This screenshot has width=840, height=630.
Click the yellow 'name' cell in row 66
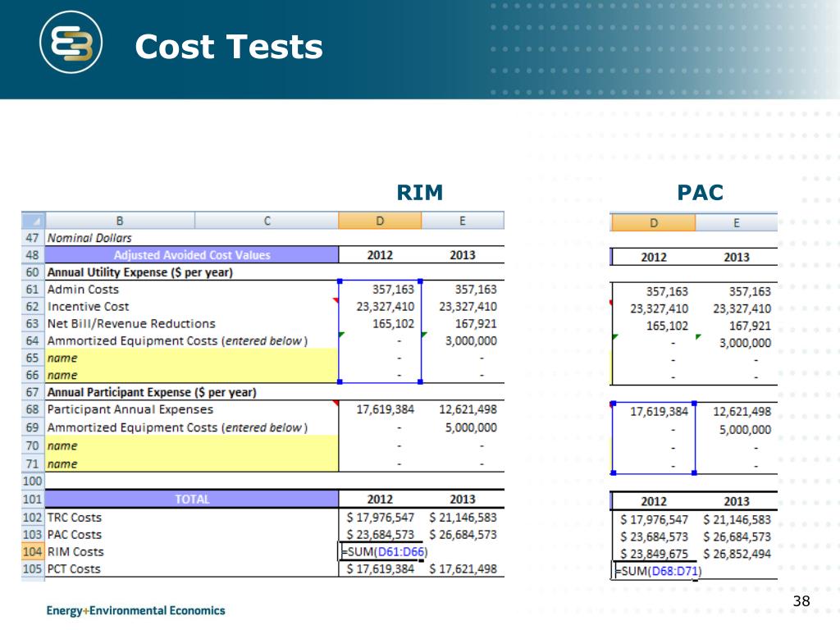point(192,375)
